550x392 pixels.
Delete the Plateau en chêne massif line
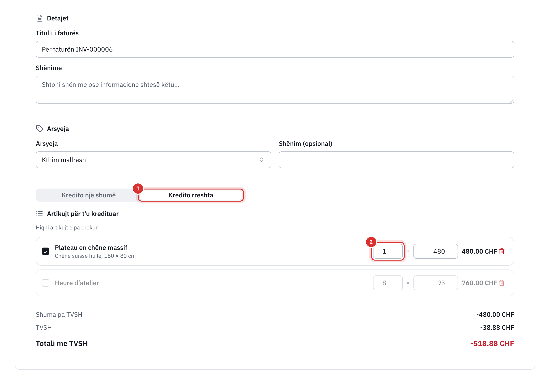(502, 251)
